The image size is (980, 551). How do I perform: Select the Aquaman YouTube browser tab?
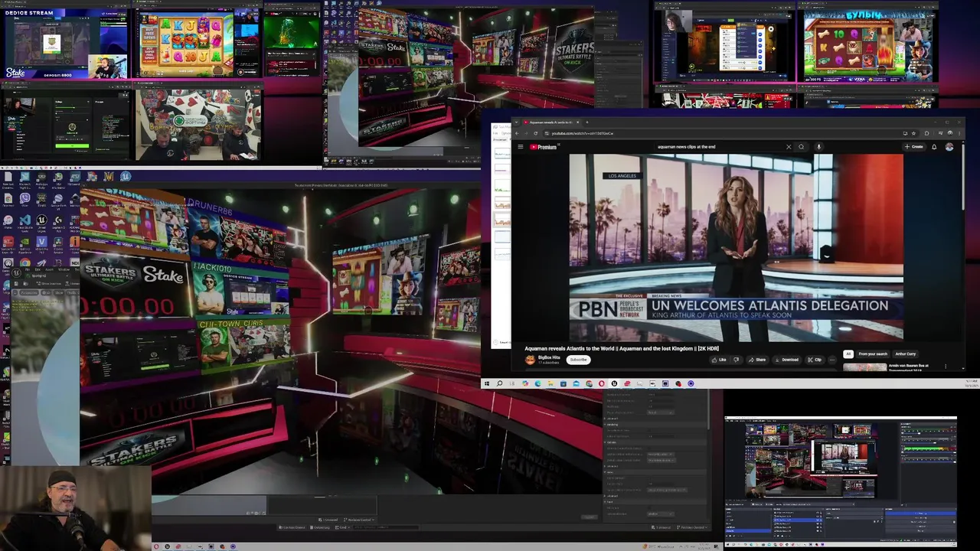tap(551, 122)
